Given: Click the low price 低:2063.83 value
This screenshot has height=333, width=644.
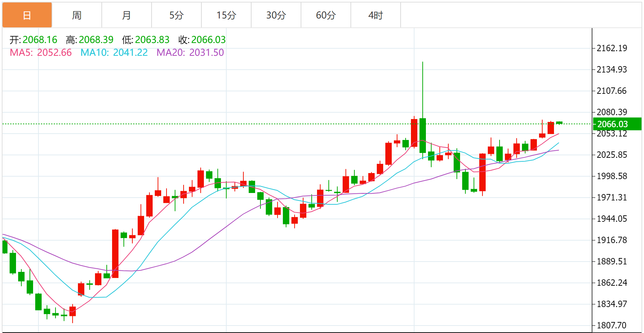Looking at the screenshot, I should click(x=146, y=40).
